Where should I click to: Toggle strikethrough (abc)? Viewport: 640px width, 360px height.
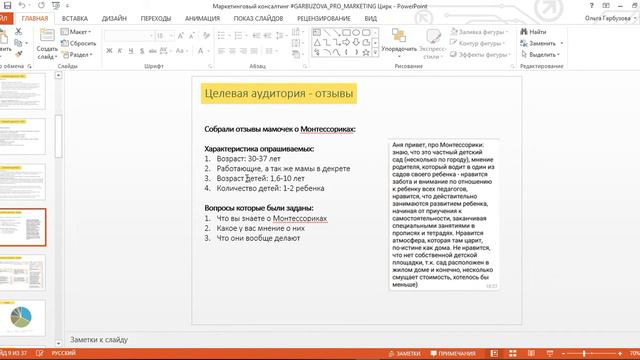point(153,51)
